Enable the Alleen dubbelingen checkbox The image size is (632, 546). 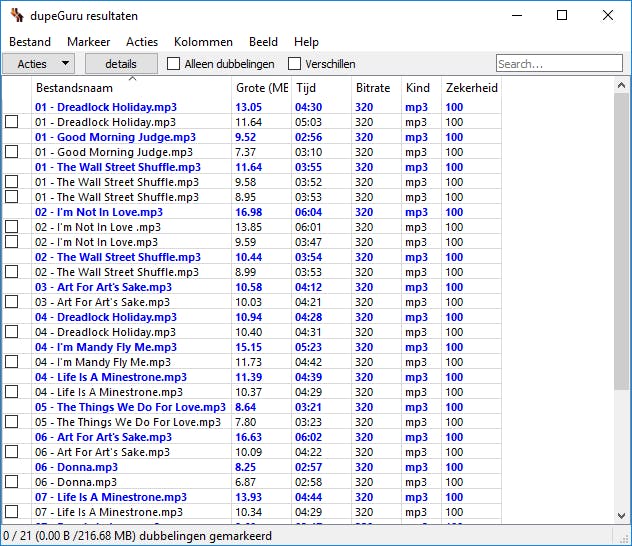(174, 64)
